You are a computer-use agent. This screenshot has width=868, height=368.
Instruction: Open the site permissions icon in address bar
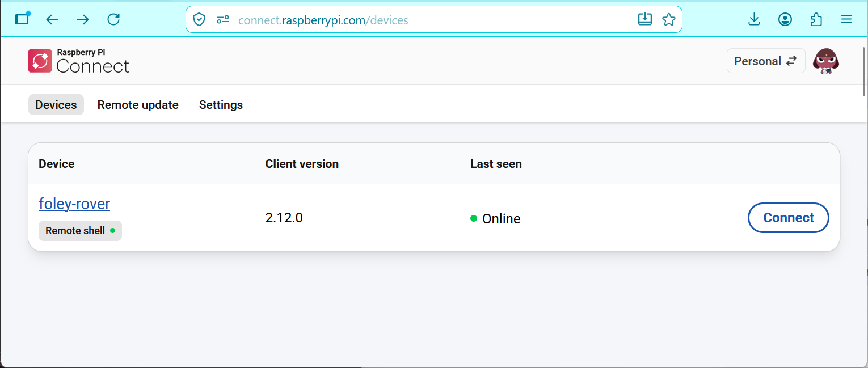[223, 20]
